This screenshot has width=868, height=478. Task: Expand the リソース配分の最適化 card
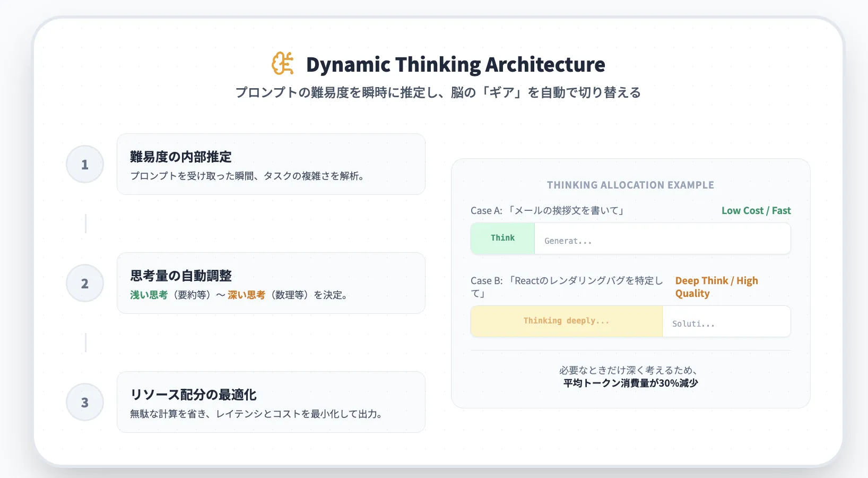(271, 402)
